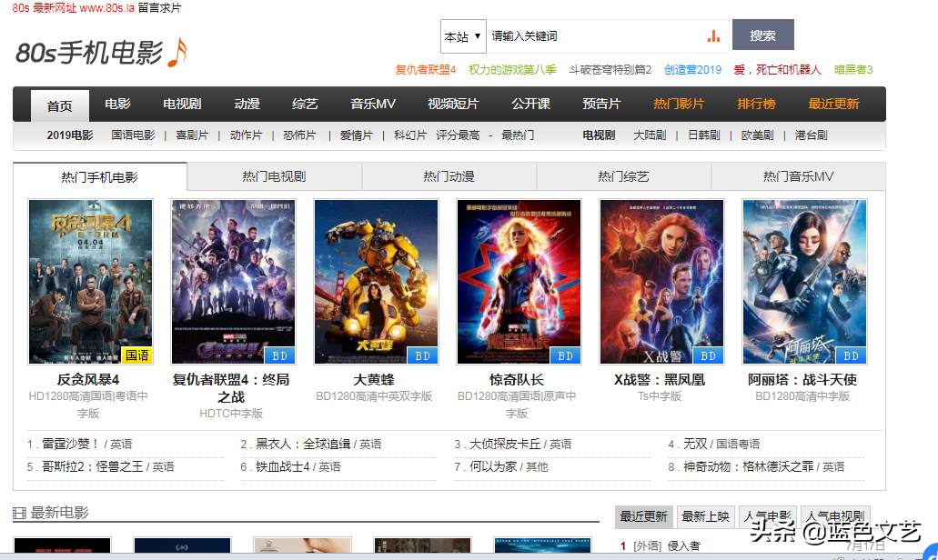Open the 反贪风暴4 movie poster
This screenshot has width=938, height=560.
click(90, 282)
